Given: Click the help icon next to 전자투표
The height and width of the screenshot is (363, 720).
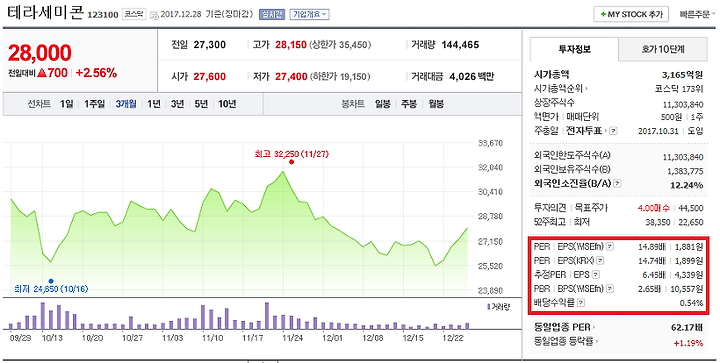Looking at the screenshot, I should coord(613,131).
